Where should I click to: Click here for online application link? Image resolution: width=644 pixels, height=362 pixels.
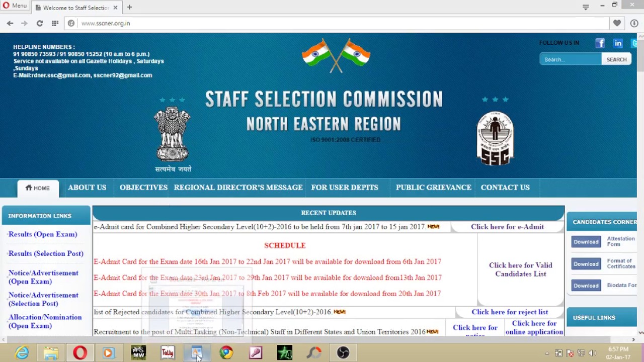[534, 328]
